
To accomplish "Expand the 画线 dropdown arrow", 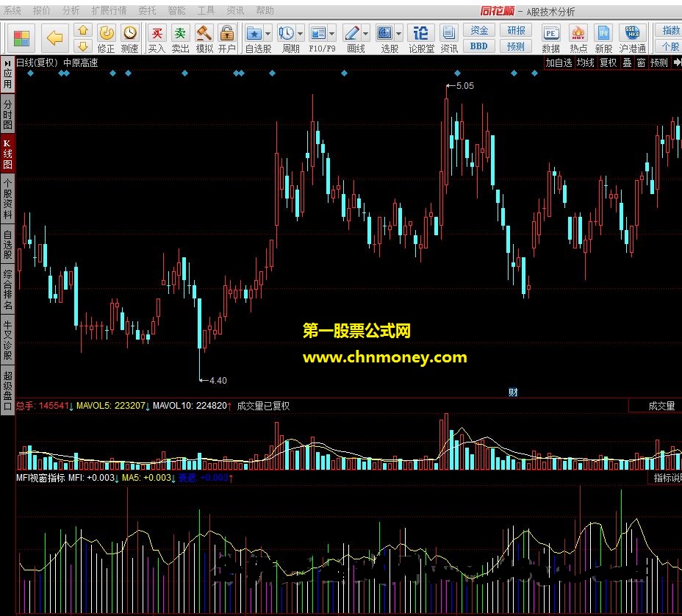I will pyautogui.click(x=365, y=33).
